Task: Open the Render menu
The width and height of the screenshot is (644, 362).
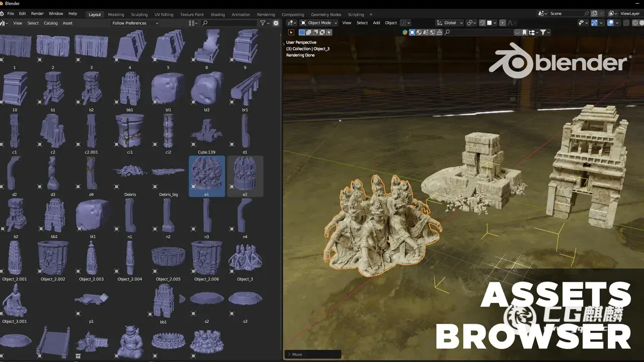Action: [x=37, y=14]
